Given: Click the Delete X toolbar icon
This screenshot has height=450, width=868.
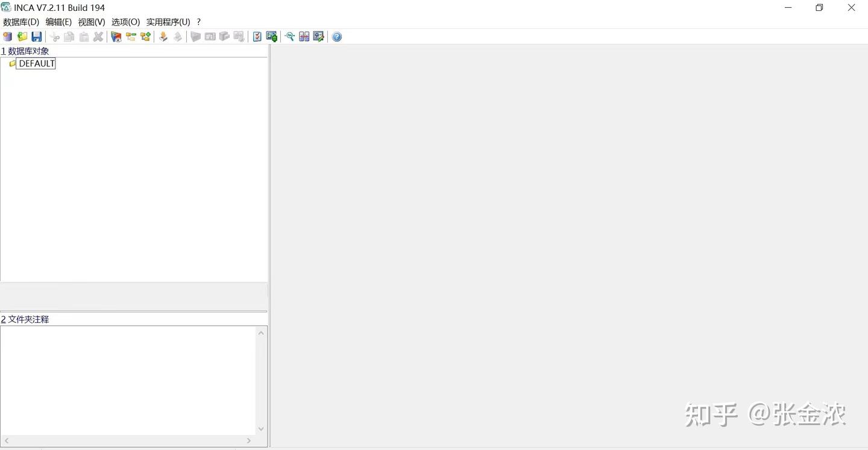Looking at the screenshot, I should (x=98, y=37).
